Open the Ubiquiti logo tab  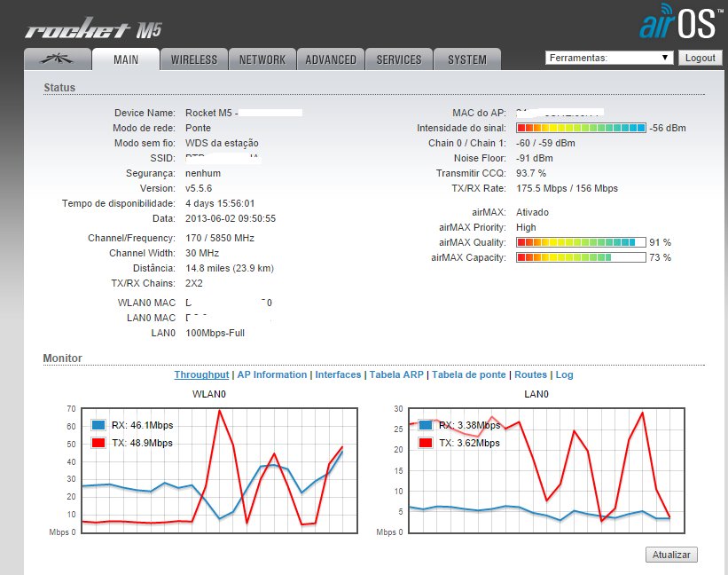(x=57, y=59)
